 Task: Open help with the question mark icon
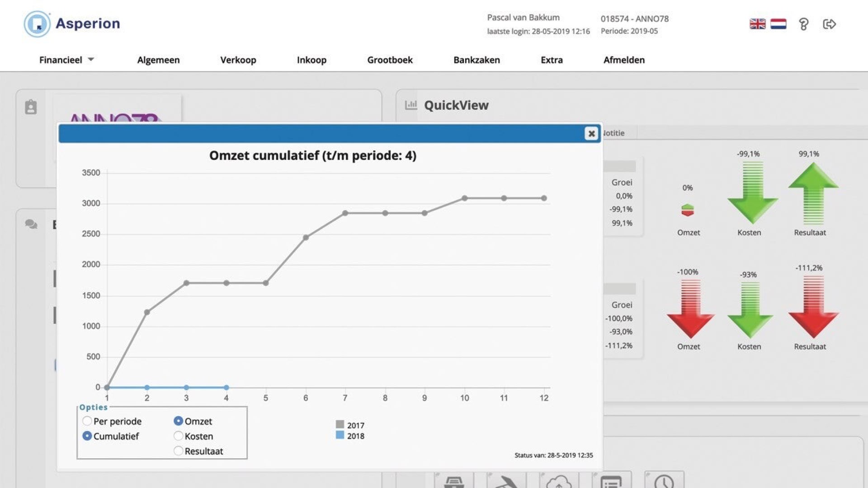(803, 24)
